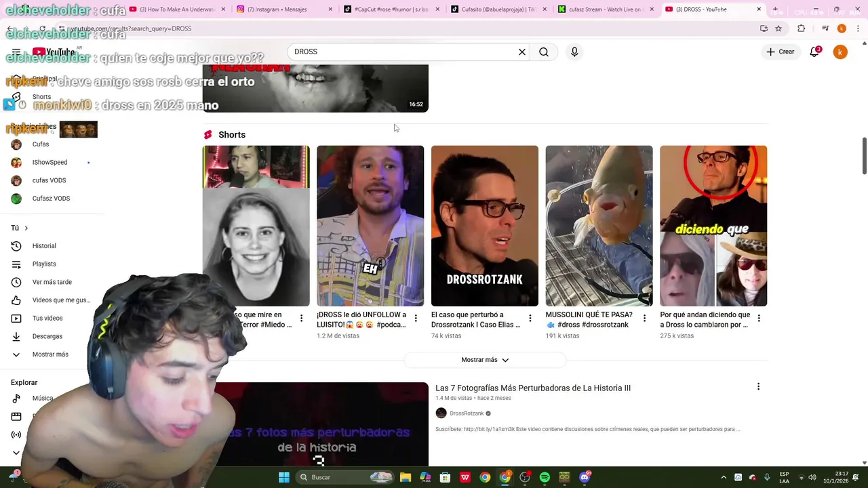Open options for MUSSOLINI short
This screenshot has width=868, height=488.
point(644,318)
